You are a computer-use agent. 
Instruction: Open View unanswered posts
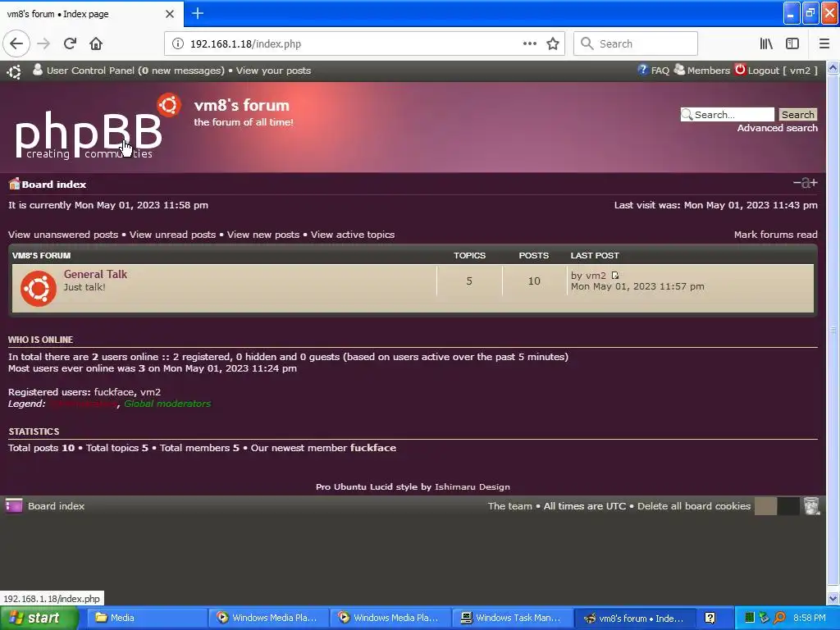click(x=63, y=235)
